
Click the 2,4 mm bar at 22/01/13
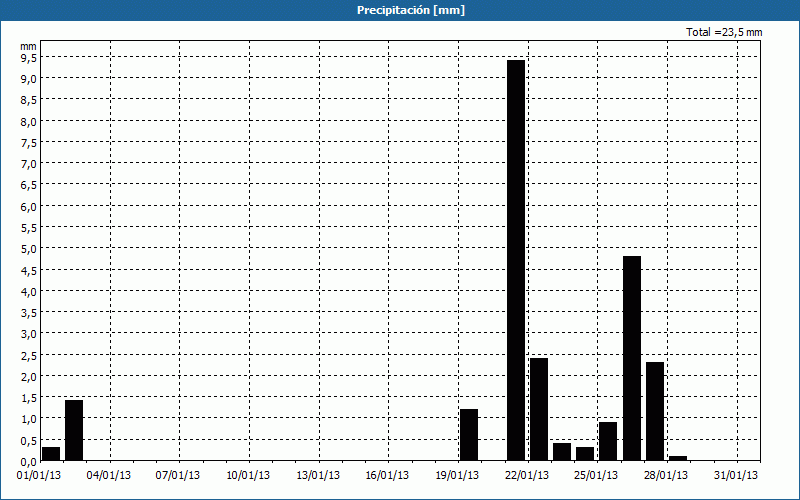(x=539, y=409)
